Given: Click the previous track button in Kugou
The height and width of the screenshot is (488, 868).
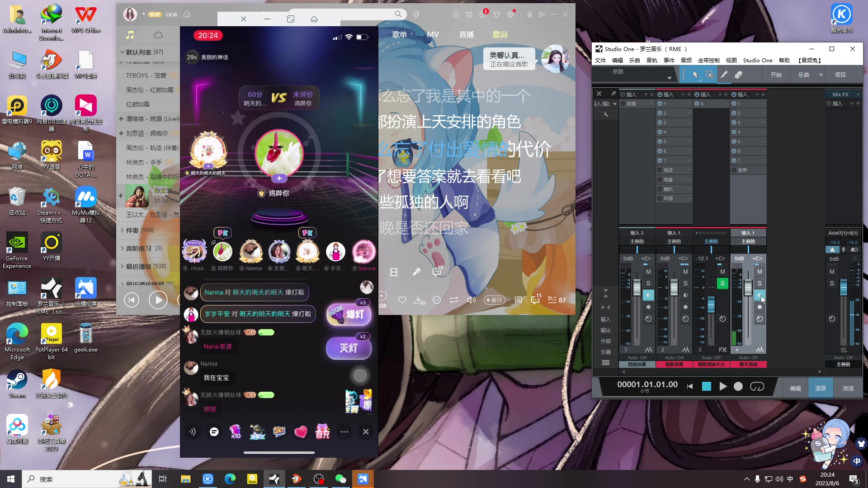Looking at the screenshot, I should (132, 300).
